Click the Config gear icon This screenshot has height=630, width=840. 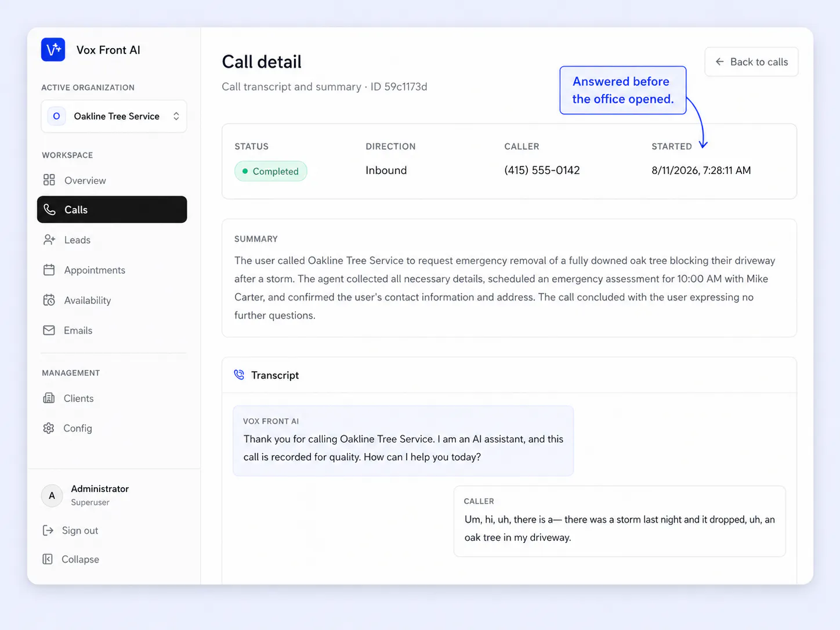(x=49, y=428)
